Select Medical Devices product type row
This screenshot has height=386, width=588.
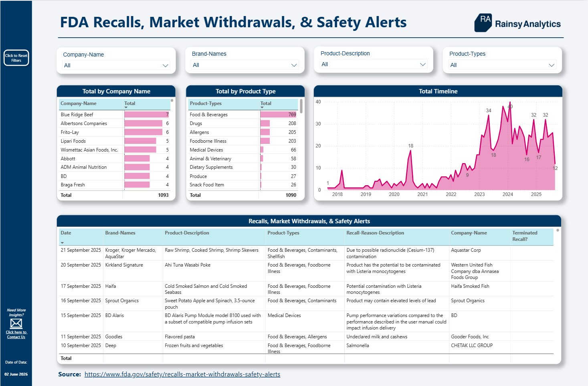click(x=243, y=150)
